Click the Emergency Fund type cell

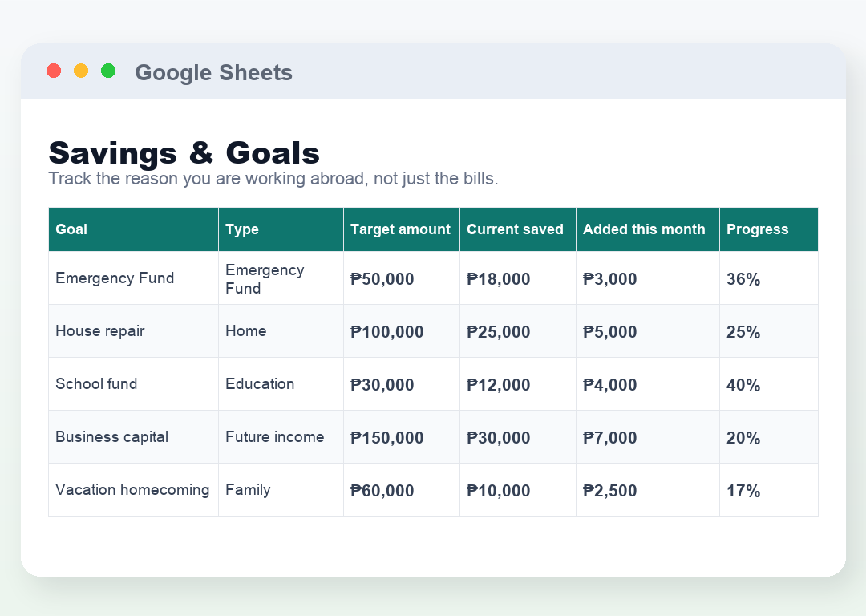[x=281, y=278]
